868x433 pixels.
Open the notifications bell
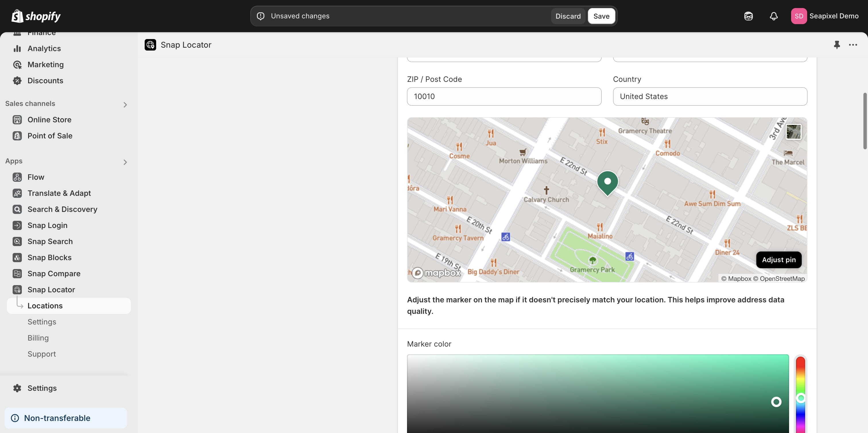[774, 16]
